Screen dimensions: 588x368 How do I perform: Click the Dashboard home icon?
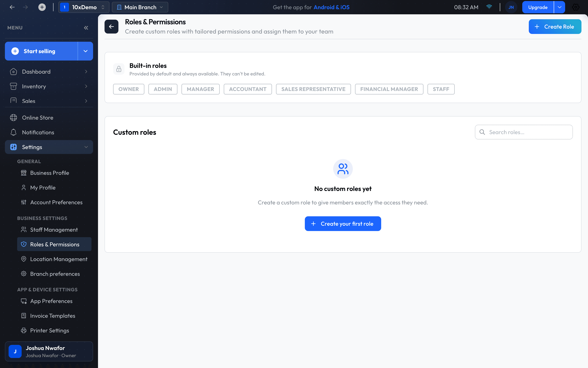click(13, 72)
